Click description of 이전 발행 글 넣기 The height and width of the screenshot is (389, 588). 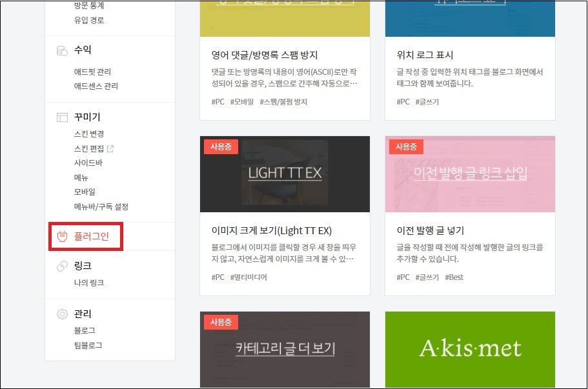pyautogui.click(x=470, y=253)
